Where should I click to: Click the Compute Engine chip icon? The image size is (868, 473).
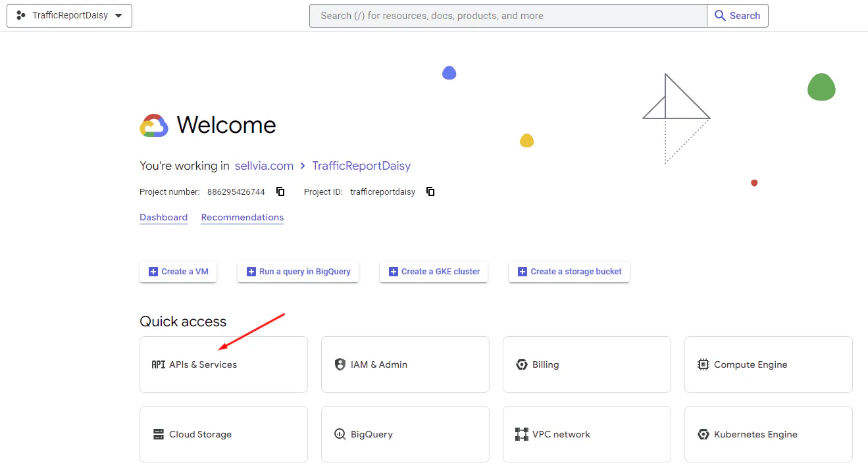[703, 364]
